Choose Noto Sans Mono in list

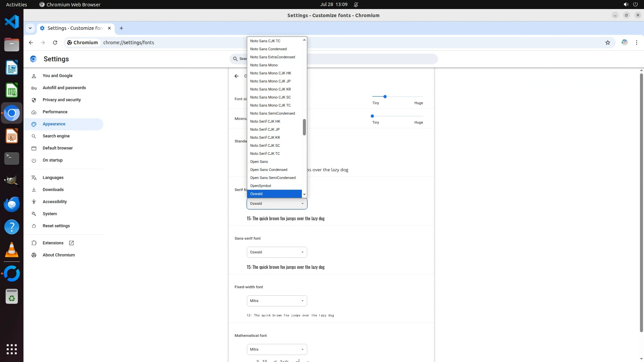[264, 65]
